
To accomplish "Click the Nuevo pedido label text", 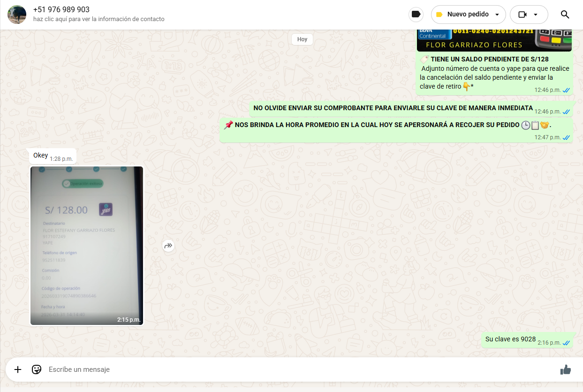I will coord(468,15).
